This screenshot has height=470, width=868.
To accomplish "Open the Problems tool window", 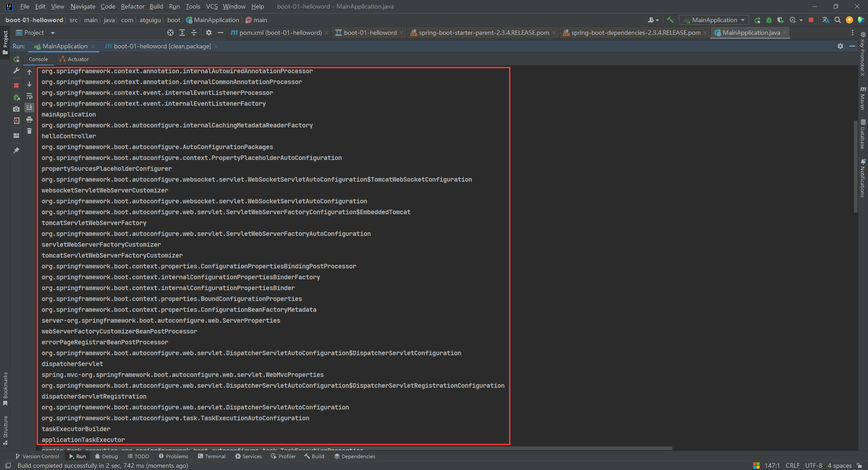I will coord(174,456).
